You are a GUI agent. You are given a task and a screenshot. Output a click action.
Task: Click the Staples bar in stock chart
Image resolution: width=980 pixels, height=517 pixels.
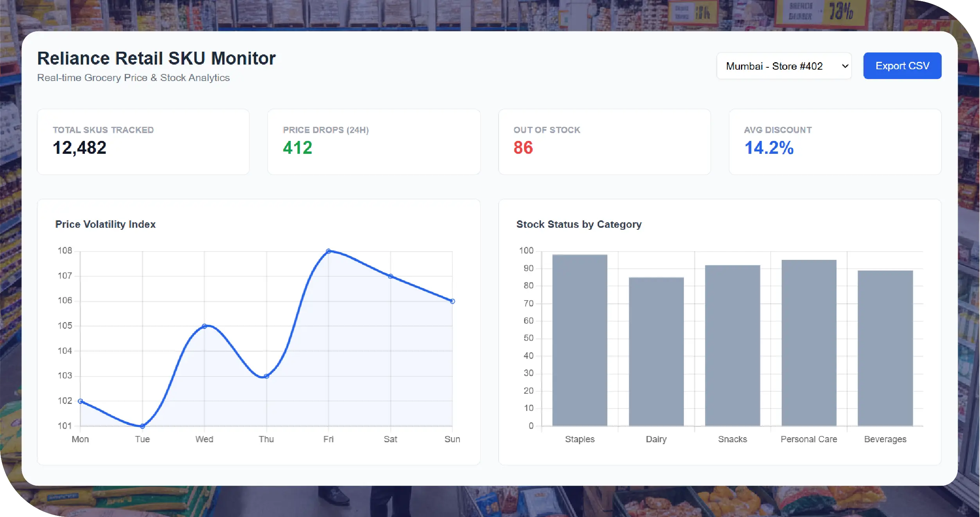(x=580, y=340)
